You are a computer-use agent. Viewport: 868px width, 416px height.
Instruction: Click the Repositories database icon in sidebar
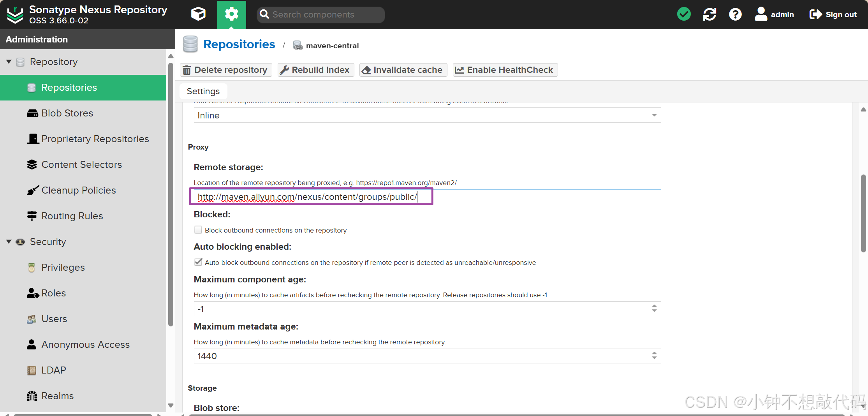(x=32, y=88)
